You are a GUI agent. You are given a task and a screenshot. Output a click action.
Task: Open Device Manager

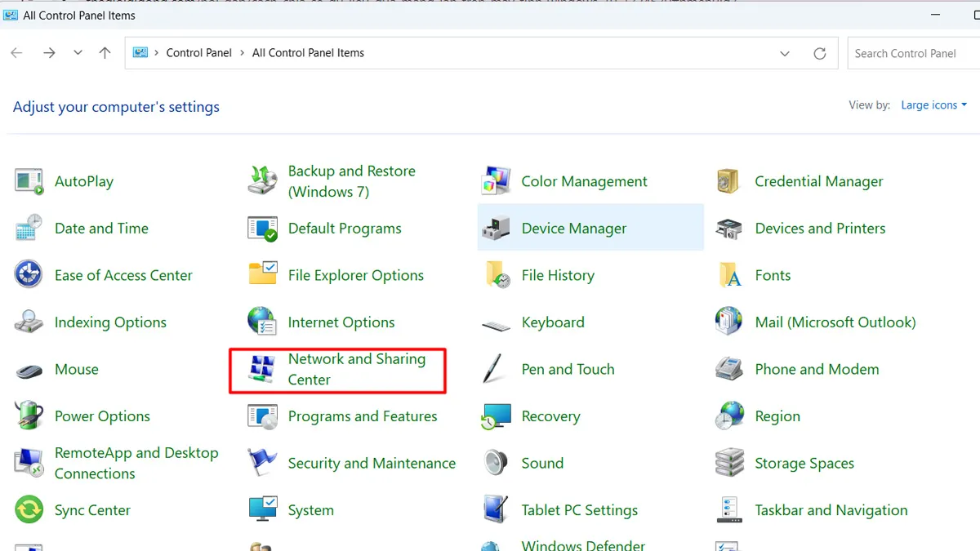point(572,229)
